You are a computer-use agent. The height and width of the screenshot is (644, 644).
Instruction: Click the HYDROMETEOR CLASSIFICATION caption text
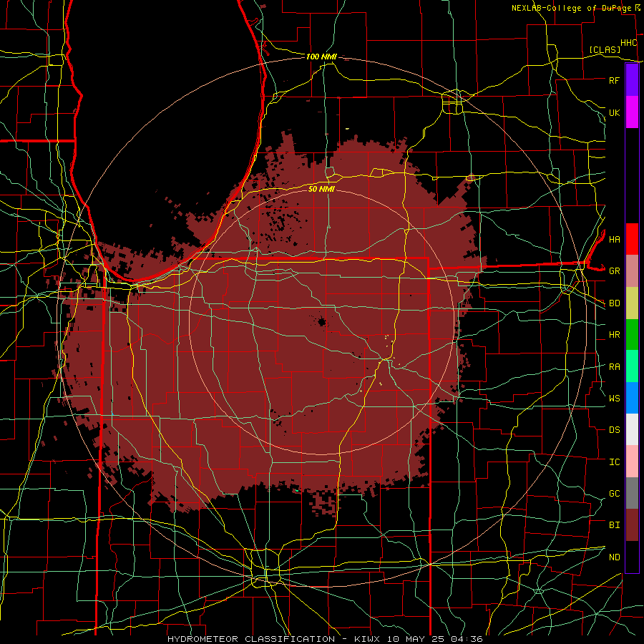point(251,639)
